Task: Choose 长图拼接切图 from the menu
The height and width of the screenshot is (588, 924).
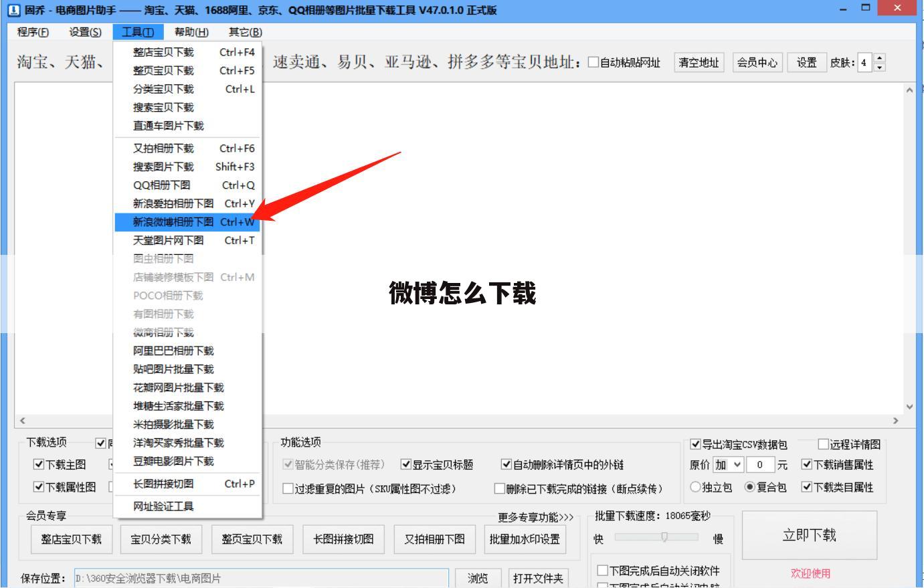Action: [x=187, y=484]
